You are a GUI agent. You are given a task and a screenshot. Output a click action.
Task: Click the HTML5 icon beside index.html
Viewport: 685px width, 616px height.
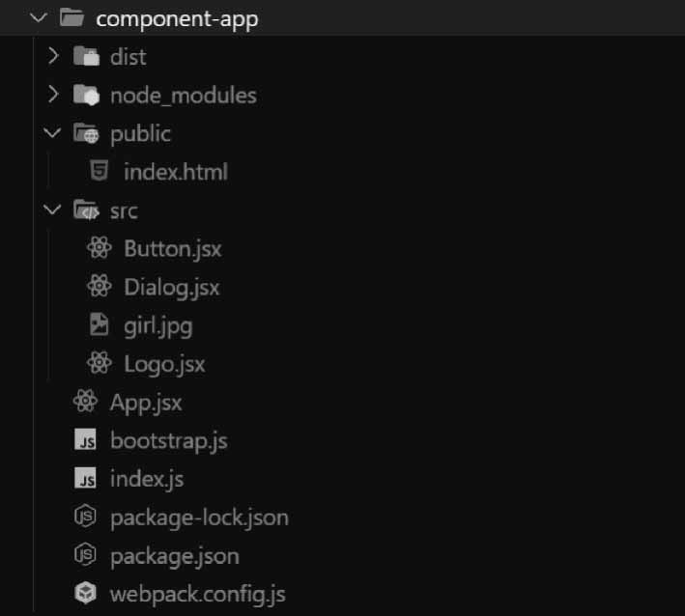tap(99, 172)
